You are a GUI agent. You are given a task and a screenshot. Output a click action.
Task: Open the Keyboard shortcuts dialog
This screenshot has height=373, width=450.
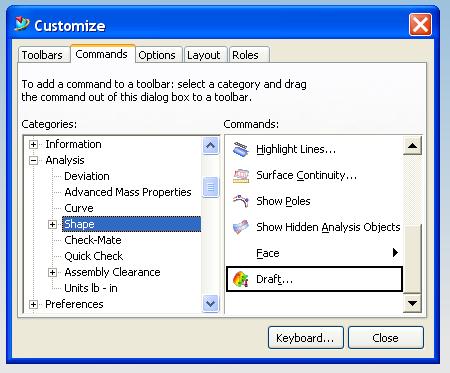(305, 338)
